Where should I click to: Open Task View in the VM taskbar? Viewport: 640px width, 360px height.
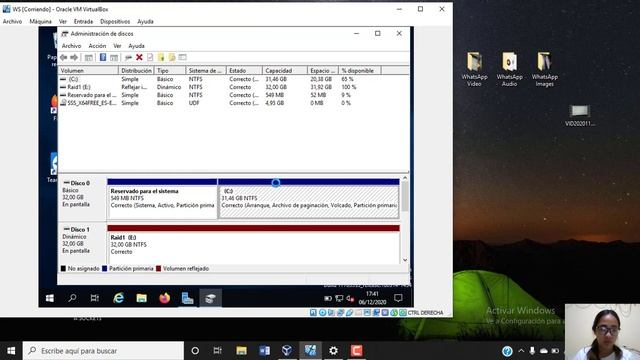click(95, 298)
